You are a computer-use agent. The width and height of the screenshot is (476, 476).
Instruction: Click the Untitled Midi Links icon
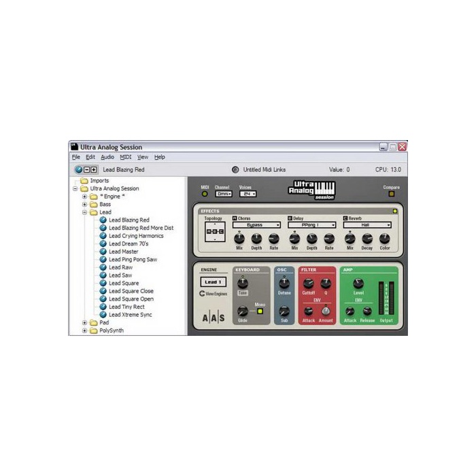tap(235, 170)
